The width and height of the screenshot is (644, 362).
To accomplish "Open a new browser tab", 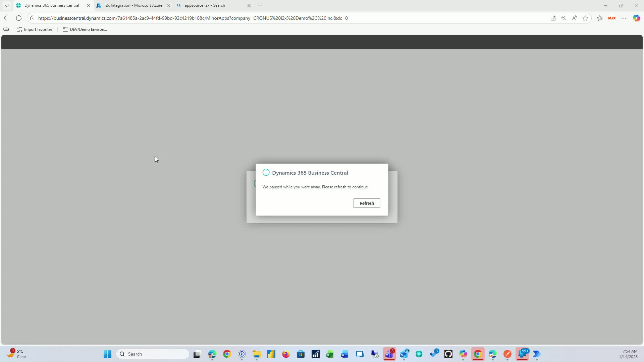I will (260, 5).
